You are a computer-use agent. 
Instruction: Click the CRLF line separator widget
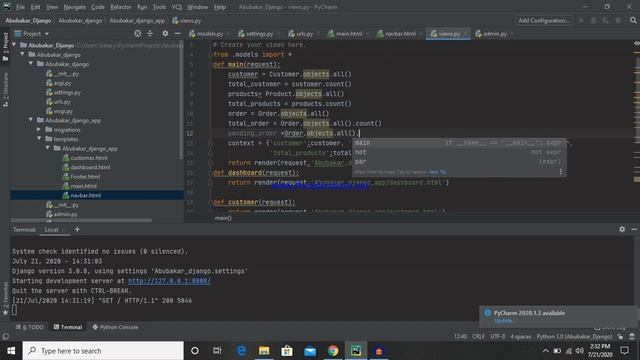pyautogui.click(x=478, y=336)
